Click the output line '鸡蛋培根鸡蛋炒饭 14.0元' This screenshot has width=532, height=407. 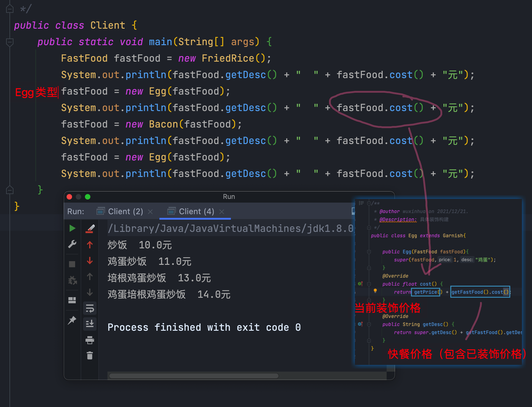pyautogui.click(x=169, y=294)
